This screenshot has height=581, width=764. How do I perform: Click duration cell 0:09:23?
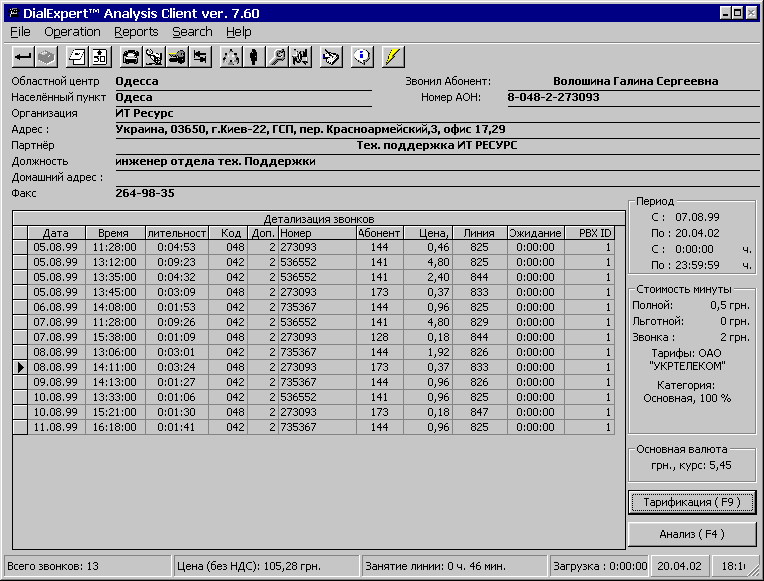click(176, 262)
